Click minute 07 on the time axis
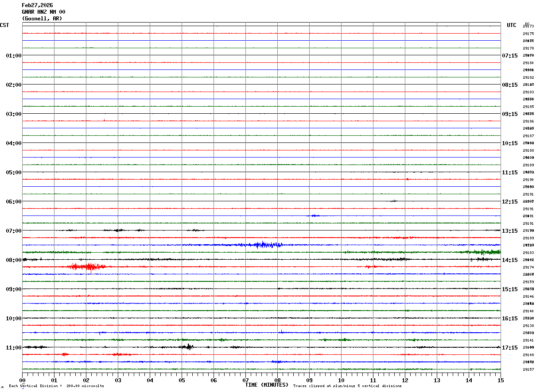536x392 pixels. tap(245, 380)
